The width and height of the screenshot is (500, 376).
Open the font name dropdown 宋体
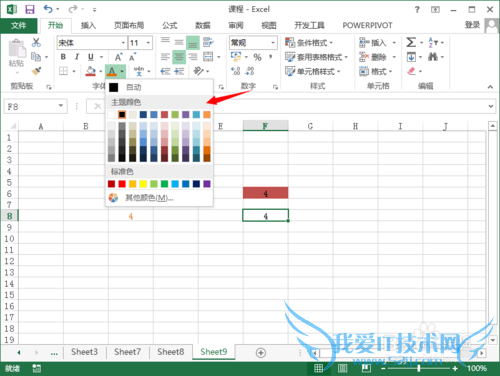click(123, 43)
